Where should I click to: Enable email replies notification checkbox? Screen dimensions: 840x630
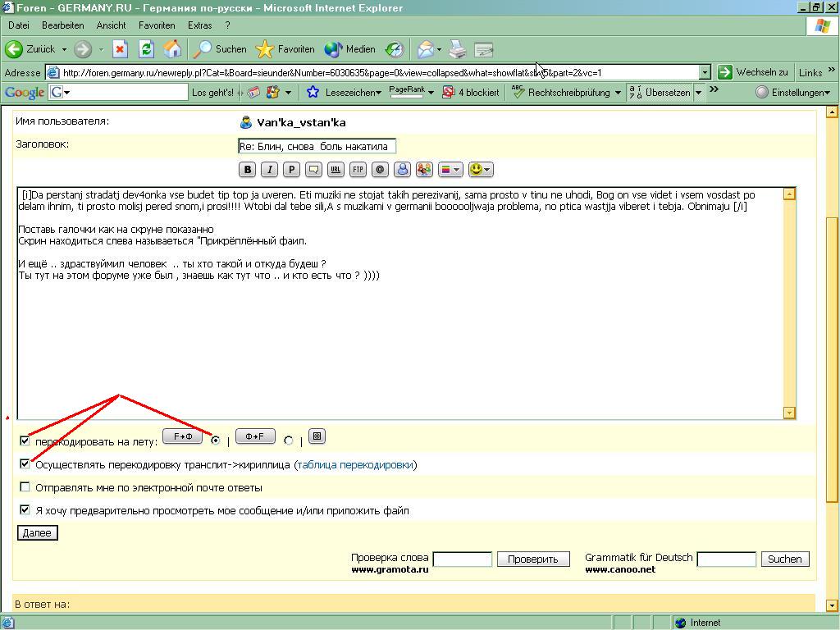[25, 487]
